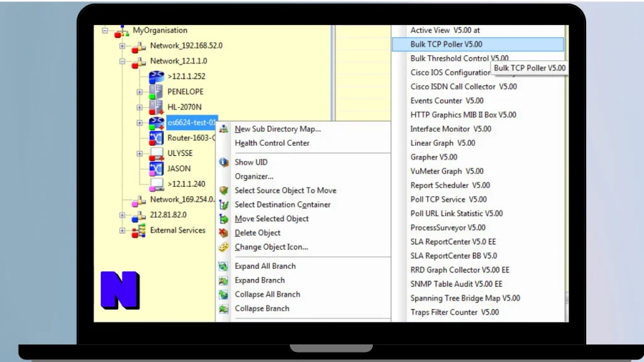Open Linear Graph V5.00
The image size is (644, 362).
(478, 143)
